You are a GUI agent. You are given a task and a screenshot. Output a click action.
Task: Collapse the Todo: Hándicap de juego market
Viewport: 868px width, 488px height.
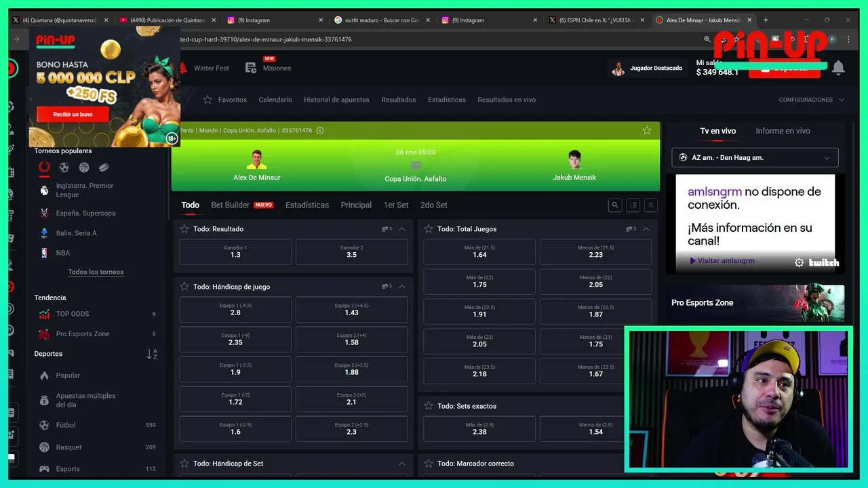point(402,287)
